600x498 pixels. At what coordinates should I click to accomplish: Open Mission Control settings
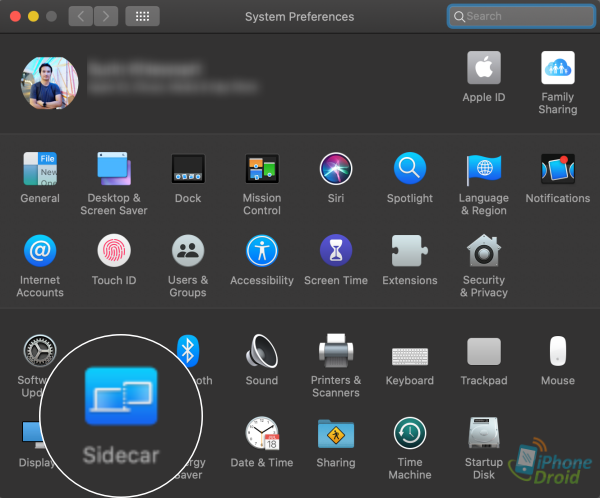coord(262,169)
